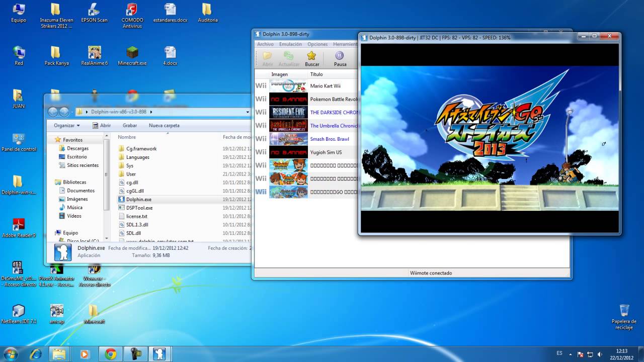This screenshot has height=362, width=644.
Task: Select THE DARKSIDE CHRONICLES game entry
Action: pyautogui.click(x=306, y=112)
